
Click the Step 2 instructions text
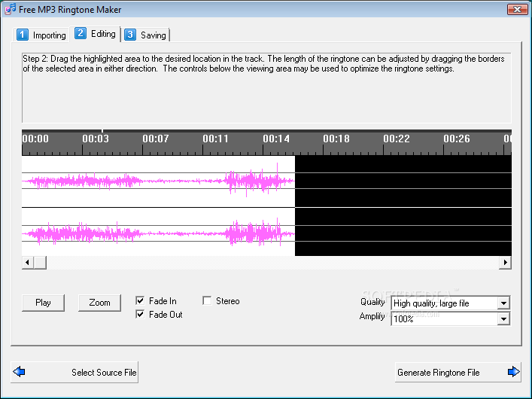tap(263, 63)
